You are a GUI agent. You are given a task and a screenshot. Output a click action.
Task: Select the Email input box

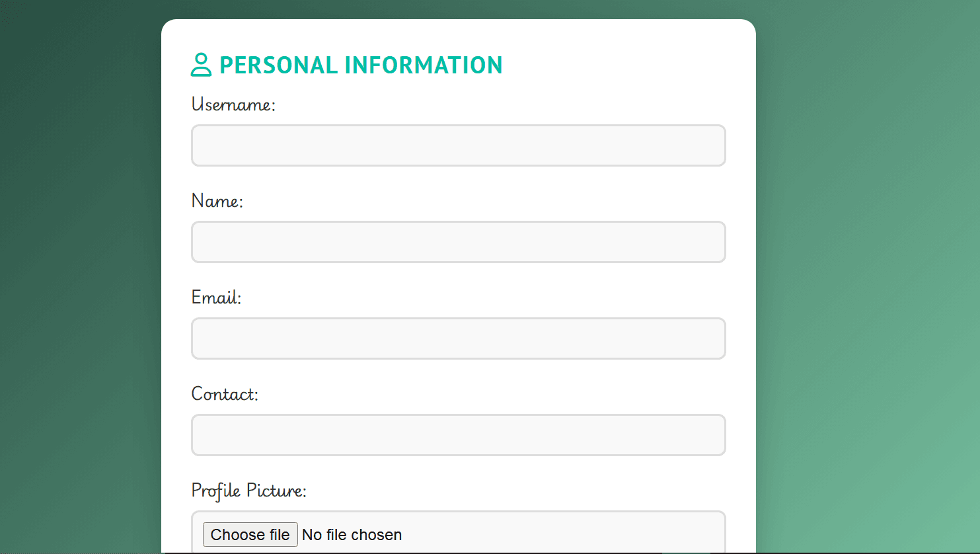(x=458, y=338)
